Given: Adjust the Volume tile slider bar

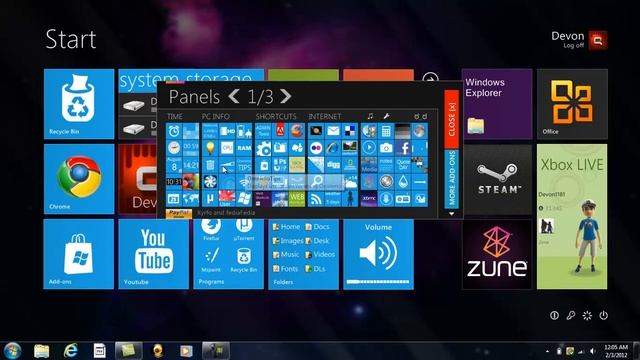Looking at the screenshot, I should (378, 282).
